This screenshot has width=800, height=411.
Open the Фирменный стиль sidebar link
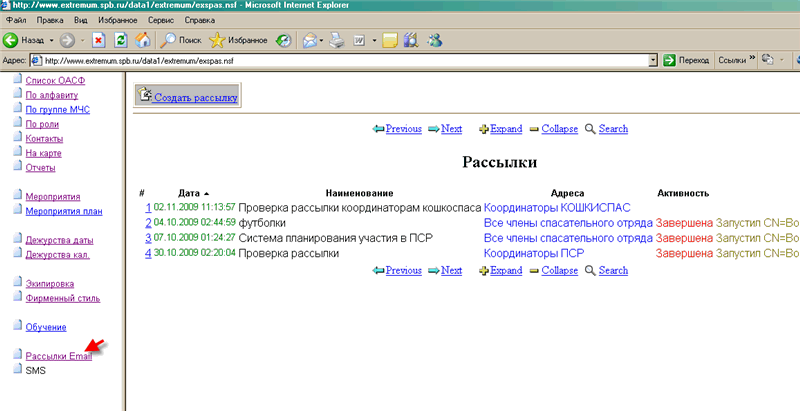coord(63,298)
